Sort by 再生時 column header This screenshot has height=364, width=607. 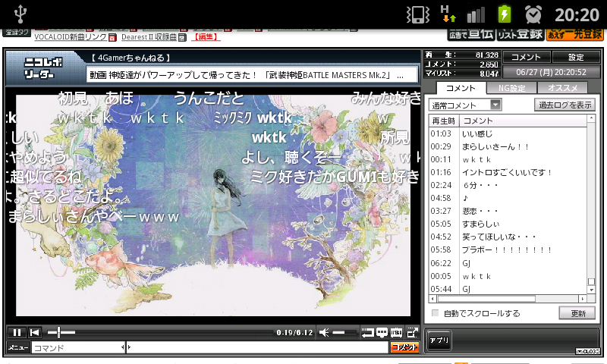click(444, 121)
